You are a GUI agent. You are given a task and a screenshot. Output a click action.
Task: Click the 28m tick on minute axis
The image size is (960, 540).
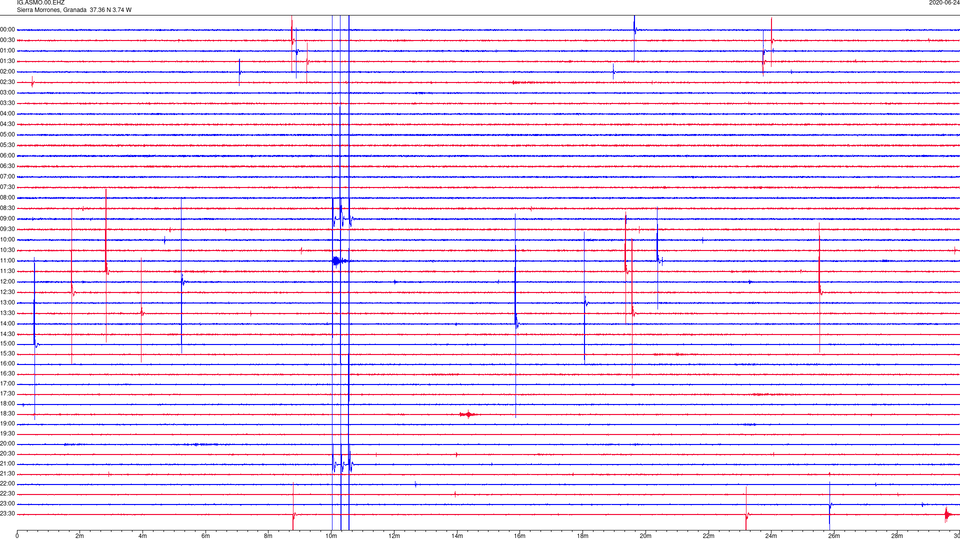(x=897, y=536)
